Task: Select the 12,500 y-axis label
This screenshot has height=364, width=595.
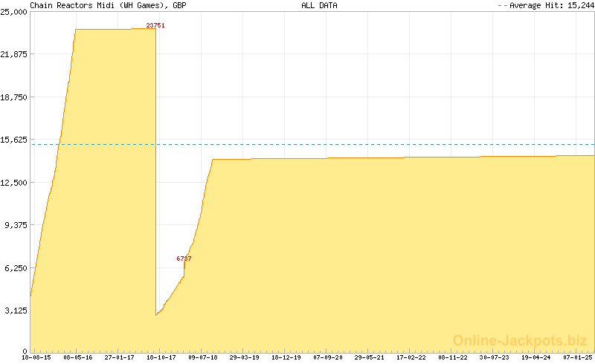Action: (14, 183)
